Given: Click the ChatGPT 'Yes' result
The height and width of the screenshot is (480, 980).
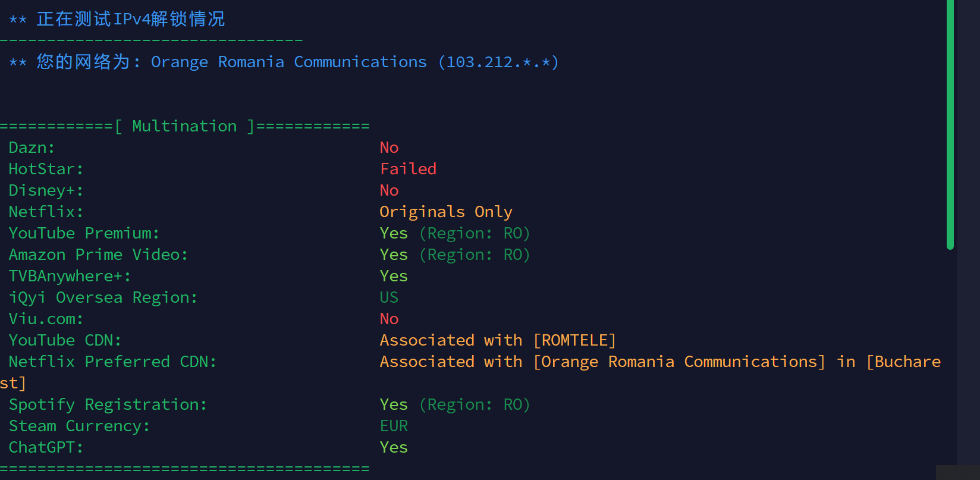Looking at the screenshot, I should (394, 447).
